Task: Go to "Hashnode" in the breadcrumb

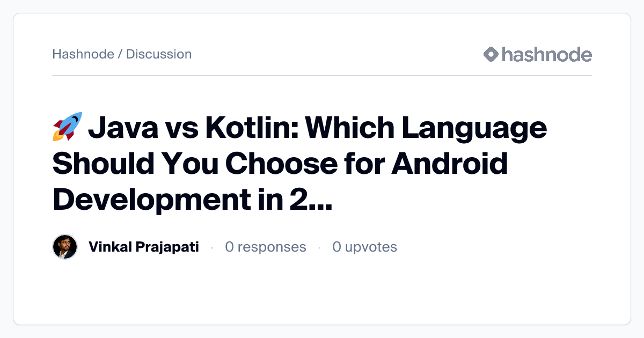Action: [x=83, y=54]
